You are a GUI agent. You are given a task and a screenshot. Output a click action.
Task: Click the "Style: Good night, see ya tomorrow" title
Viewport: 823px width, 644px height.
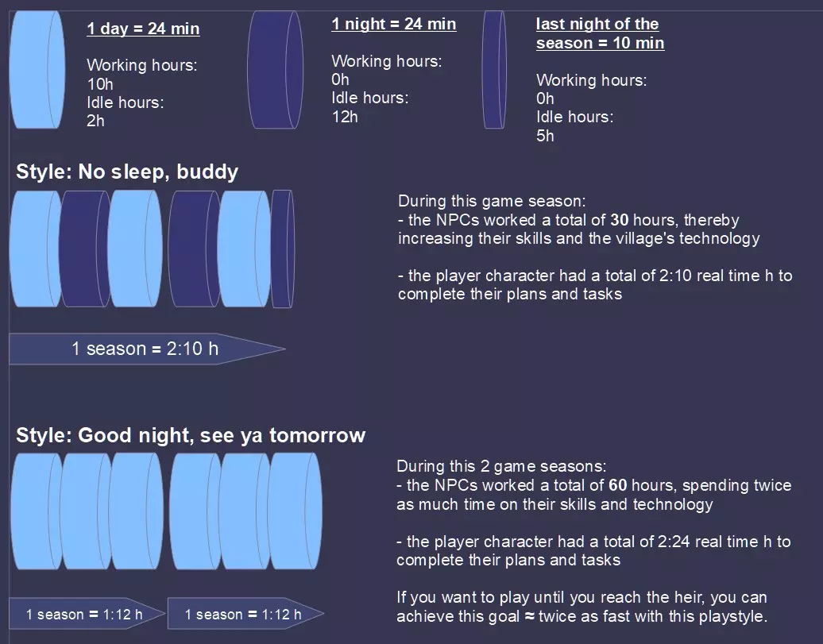(x=191, y=435)
